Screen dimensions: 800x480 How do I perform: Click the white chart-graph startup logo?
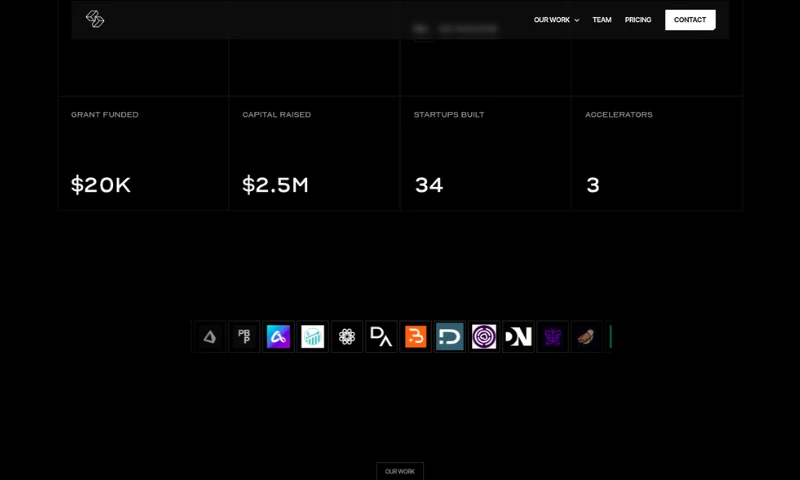[x=313, y=337]
